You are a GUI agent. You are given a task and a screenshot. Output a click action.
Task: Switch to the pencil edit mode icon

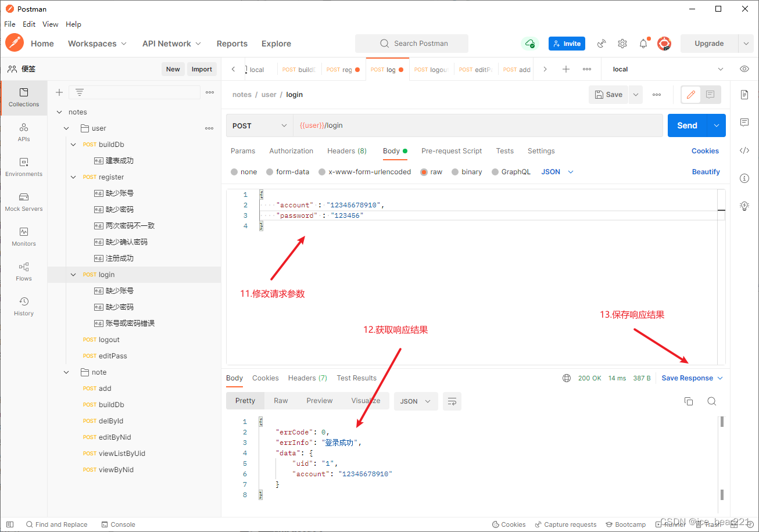click(x=690, y=95)
